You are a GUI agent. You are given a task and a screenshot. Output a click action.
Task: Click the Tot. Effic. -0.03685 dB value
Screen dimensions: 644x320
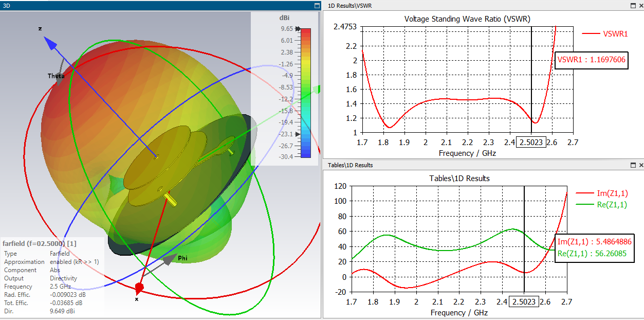pos(67,303)
